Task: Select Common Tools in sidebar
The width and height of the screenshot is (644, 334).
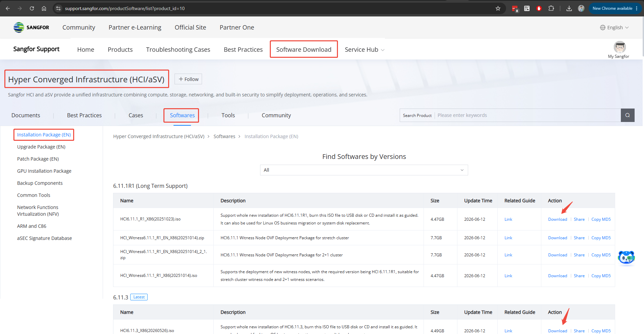Action: pyautogui.click(x=34, y=195)
